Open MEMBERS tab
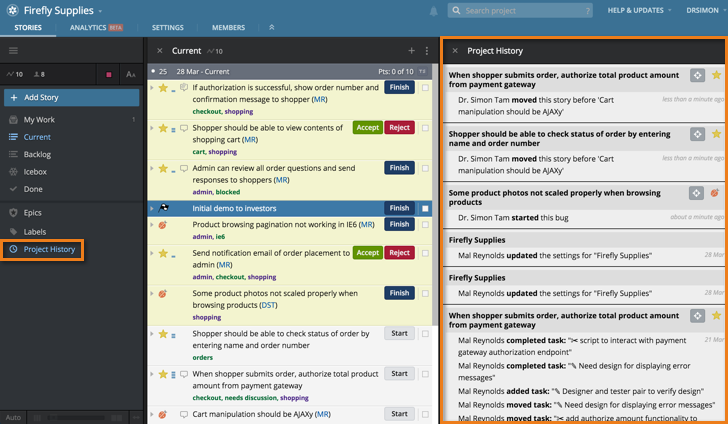The width and height of the screenshot is (728, 424). [x=228, y=28]
